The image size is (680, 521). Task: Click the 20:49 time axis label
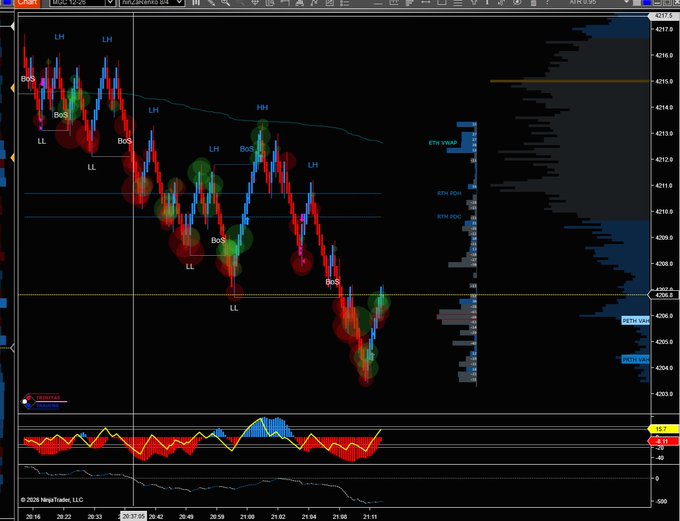tap(186, 517)
